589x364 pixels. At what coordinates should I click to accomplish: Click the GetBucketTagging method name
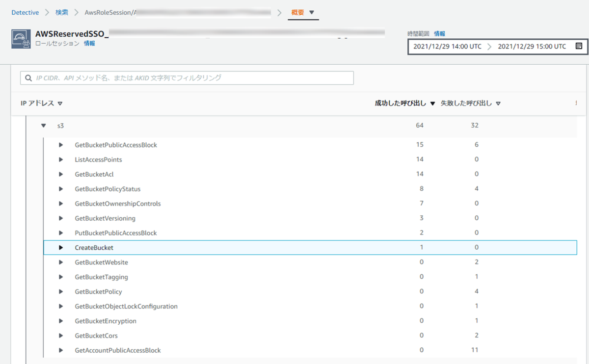[101, 277]
